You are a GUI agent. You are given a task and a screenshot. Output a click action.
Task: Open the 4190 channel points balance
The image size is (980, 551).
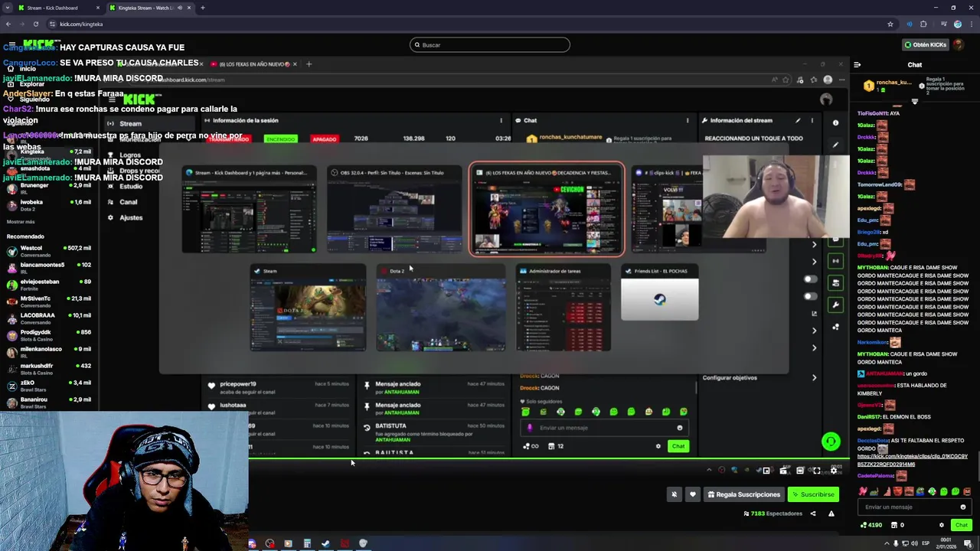pyautogui.click(x=871, y=525)
